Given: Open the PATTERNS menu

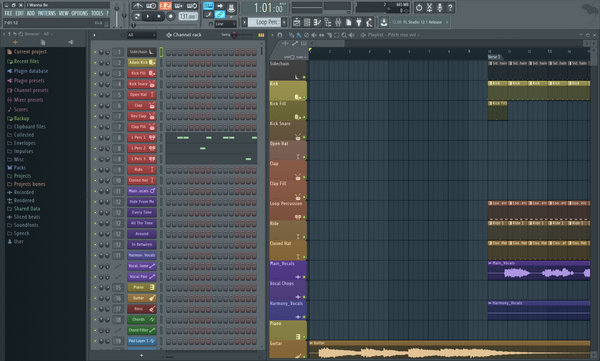Looking at the screenshot, I should 47,13.
